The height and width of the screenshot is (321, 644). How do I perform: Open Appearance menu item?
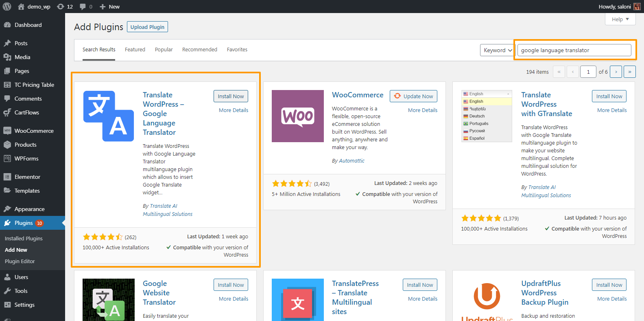click(x=33, y=209)
